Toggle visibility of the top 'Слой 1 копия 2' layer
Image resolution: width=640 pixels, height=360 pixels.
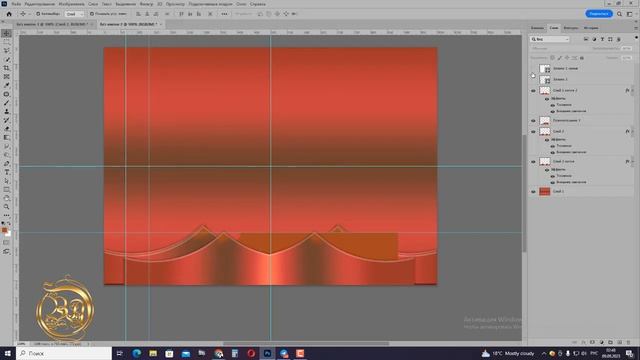point(533,91)
